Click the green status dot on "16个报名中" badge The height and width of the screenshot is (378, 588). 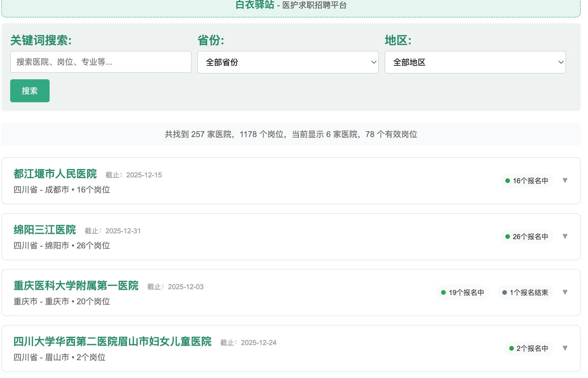tap(508, 181)
